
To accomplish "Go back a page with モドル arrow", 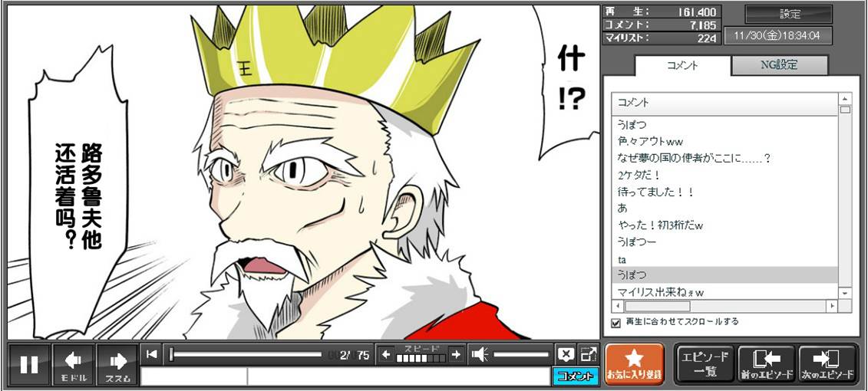I will (74, 364).
